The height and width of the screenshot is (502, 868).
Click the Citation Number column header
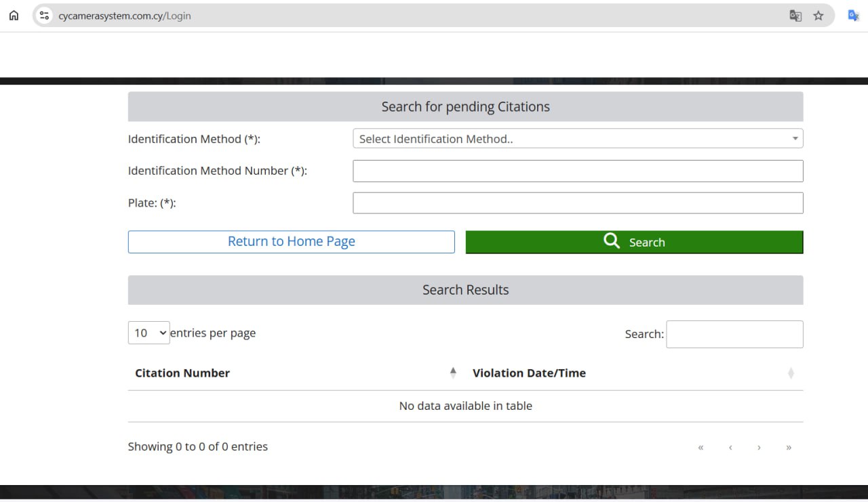(182, 373)
